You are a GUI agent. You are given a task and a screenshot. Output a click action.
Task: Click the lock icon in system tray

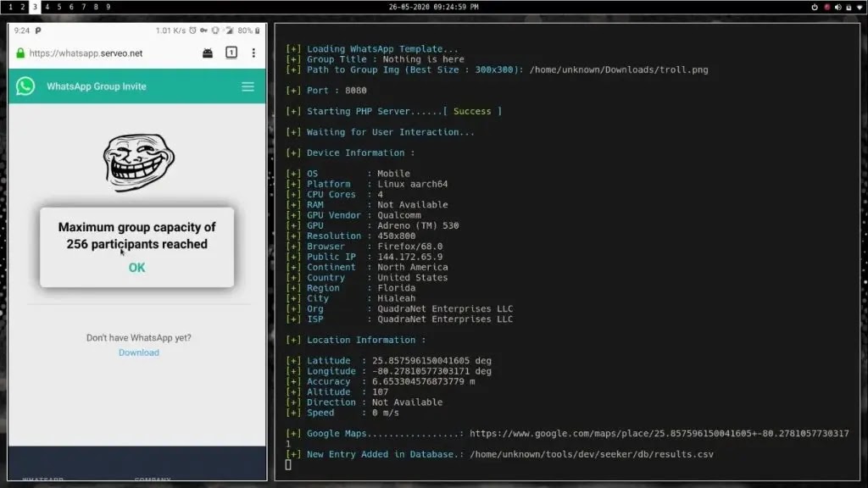(849, 7)
